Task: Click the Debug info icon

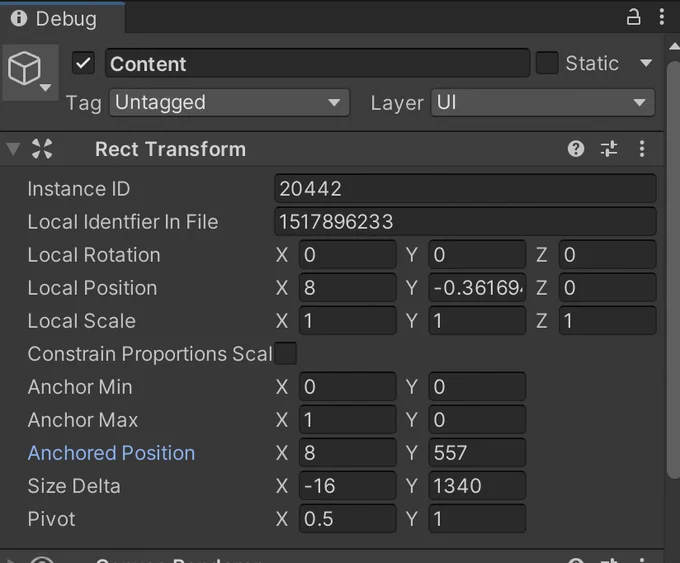Action: tap(19, 18)
